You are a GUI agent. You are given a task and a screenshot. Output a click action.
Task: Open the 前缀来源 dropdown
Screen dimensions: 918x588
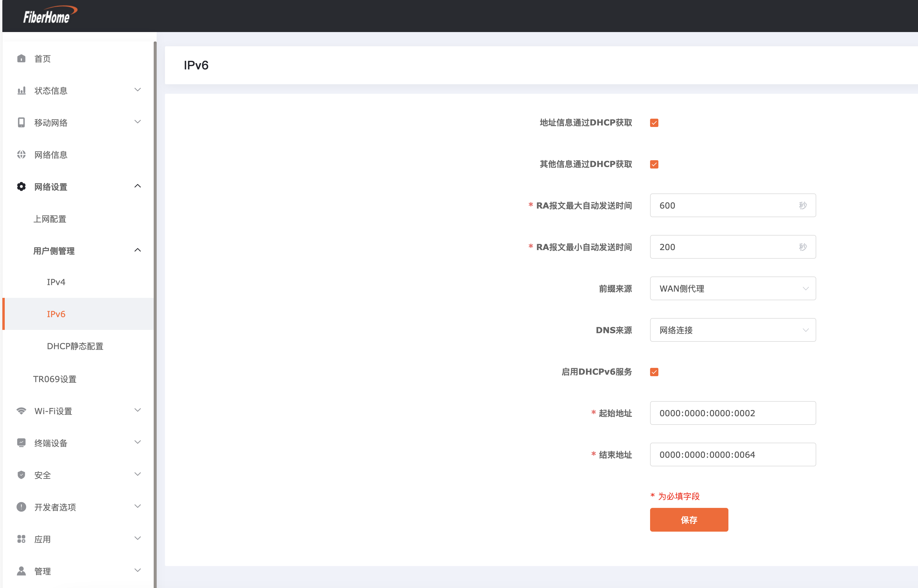coord(733,289)
